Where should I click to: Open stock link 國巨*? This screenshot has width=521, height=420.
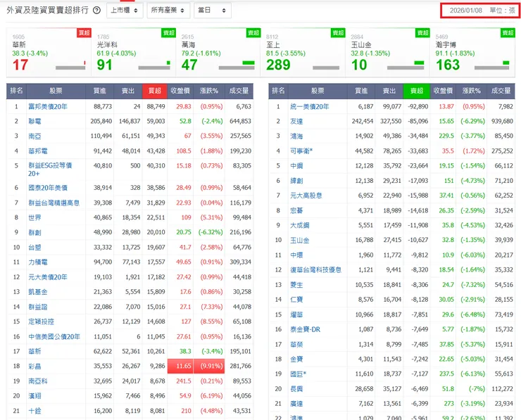point(298,374)
